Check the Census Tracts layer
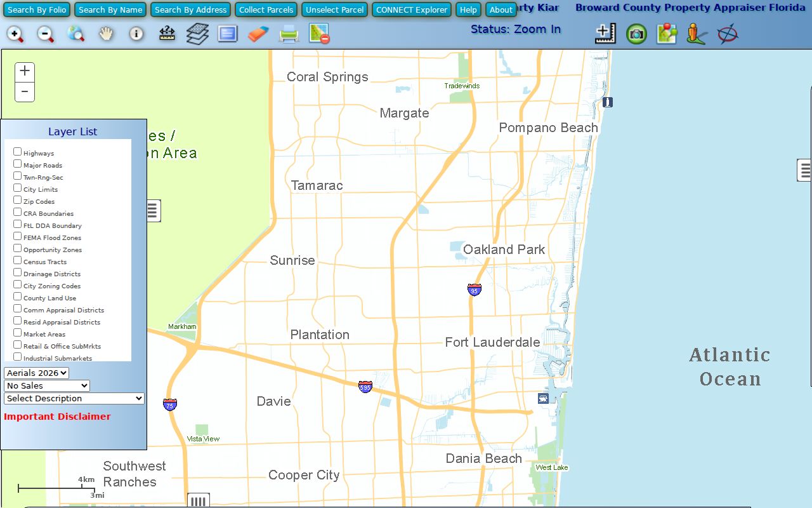 (18, 260)
